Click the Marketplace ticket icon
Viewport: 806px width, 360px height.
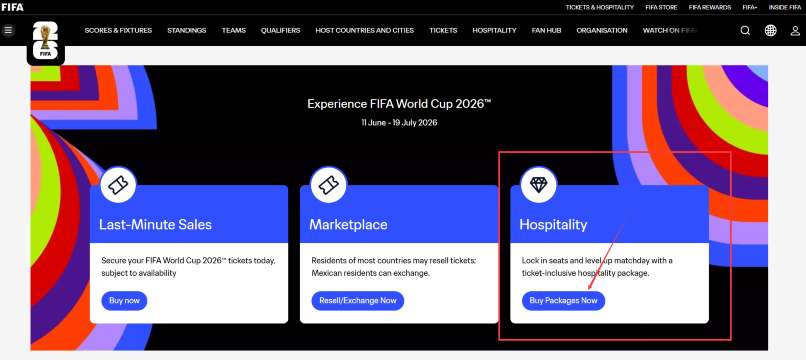point(328,185)
